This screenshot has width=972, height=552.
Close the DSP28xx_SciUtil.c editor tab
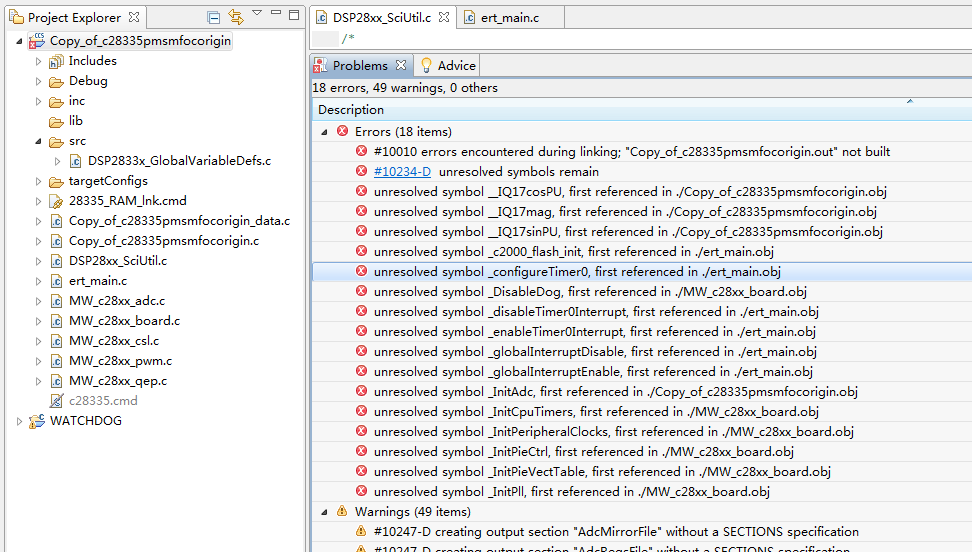444,17
